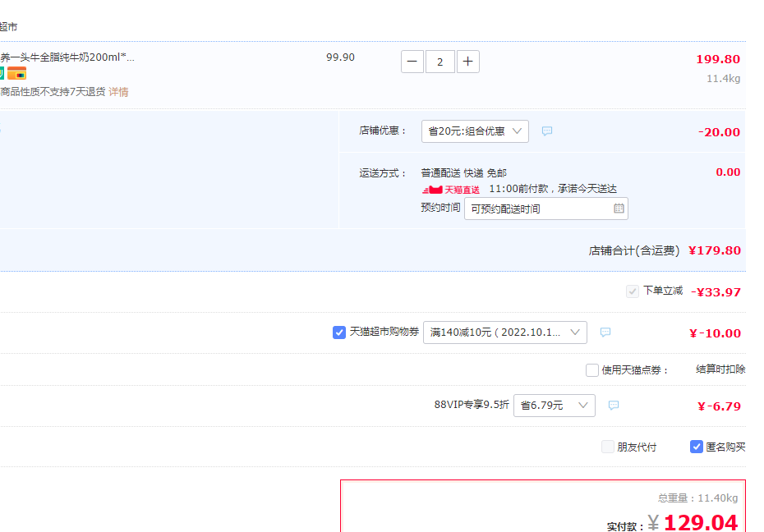Click the item weight 11.4kg
Image resolution: width=764 pixels, height=532 pixels.
click(x=724, y=79)
